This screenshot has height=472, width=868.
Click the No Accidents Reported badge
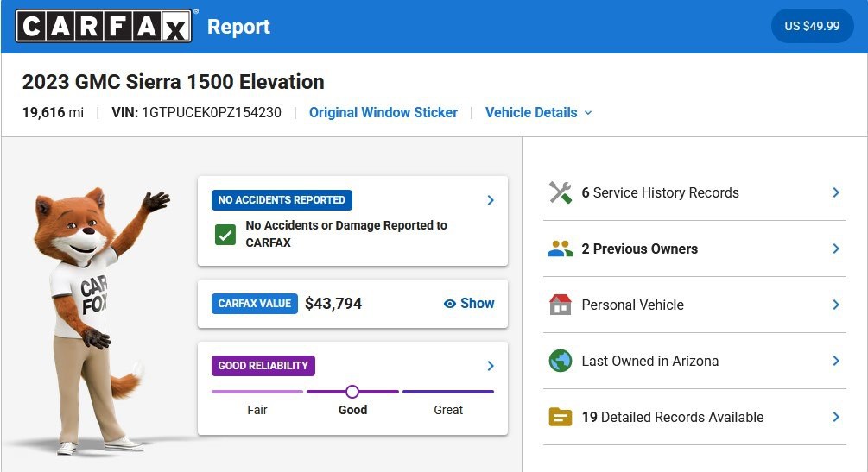(x=282, y=199)
